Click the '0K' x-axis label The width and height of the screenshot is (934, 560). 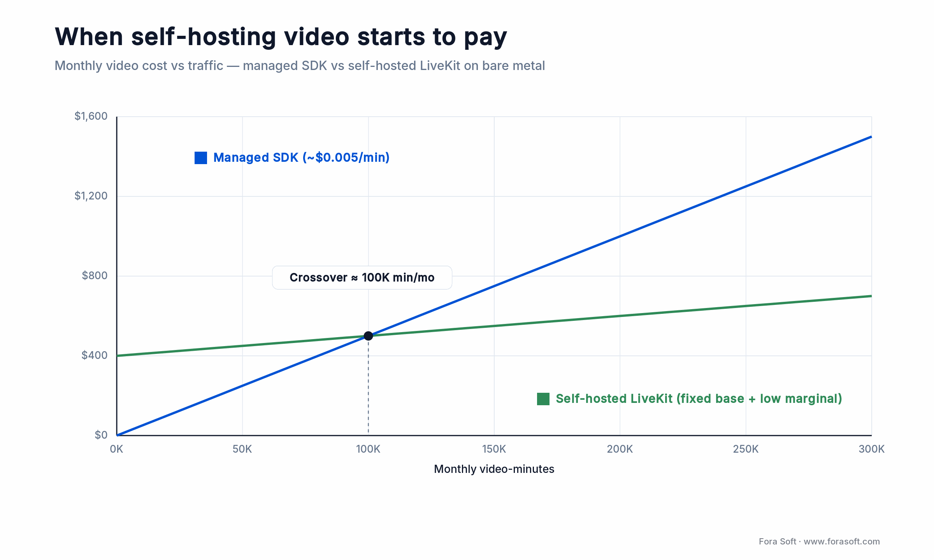116,449
